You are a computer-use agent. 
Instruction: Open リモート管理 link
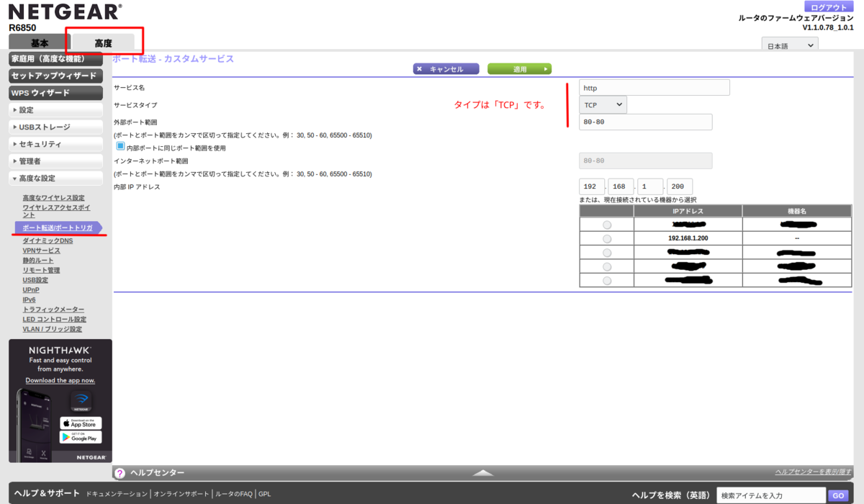tap(41, 270)
